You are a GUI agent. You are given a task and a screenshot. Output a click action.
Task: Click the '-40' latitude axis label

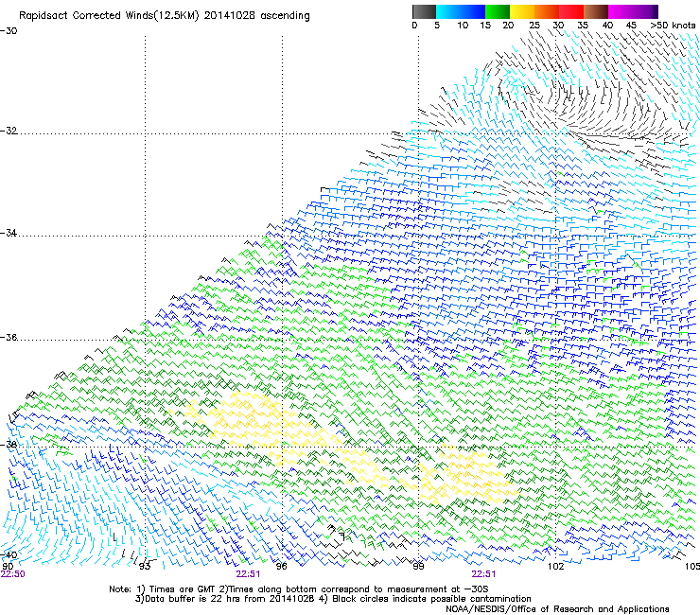point(9,554)
